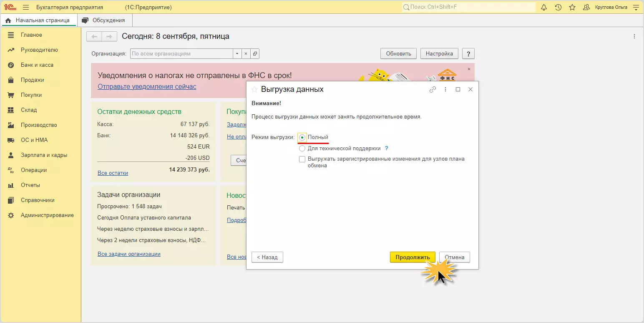Screen dimensions: 644x323
Task: Click the 14 239 373 руб. total
Action: point(189,170)
